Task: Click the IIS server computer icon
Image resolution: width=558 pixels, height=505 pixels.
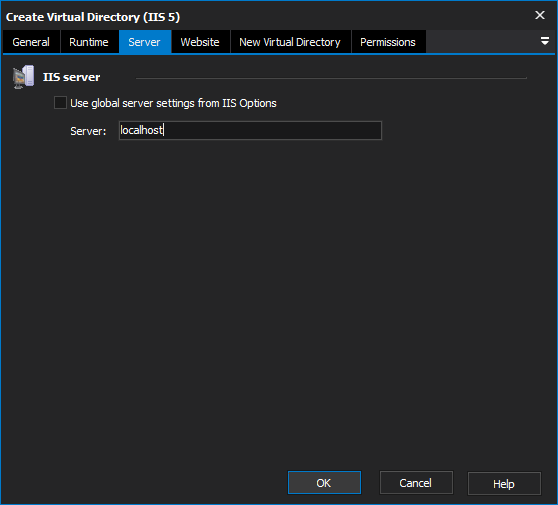Action: [x=23, y=77]
